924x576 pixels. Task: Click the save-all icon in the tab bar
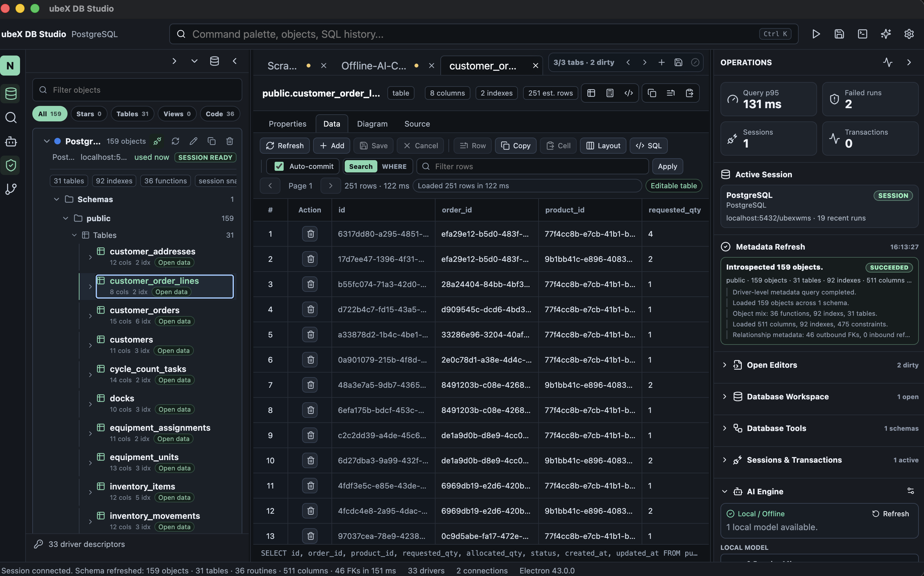(x=678, y=63)
